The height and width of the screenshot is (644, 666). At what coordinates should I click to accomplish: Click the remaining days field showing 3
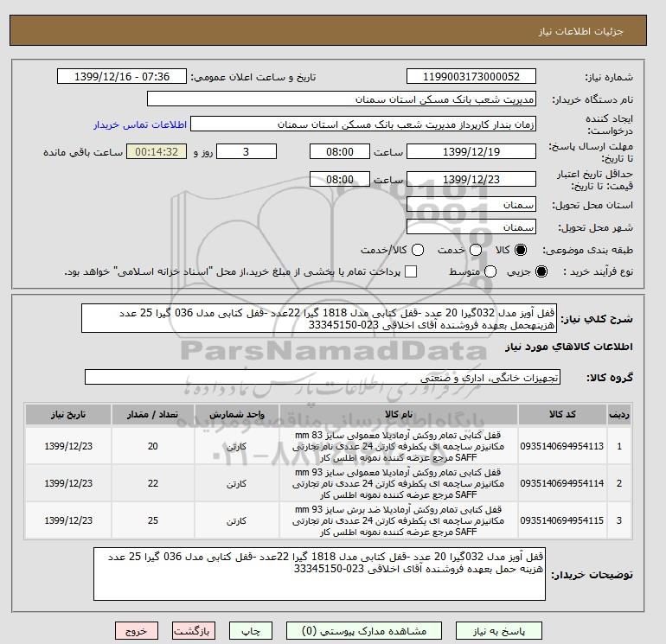coord(247,151)
